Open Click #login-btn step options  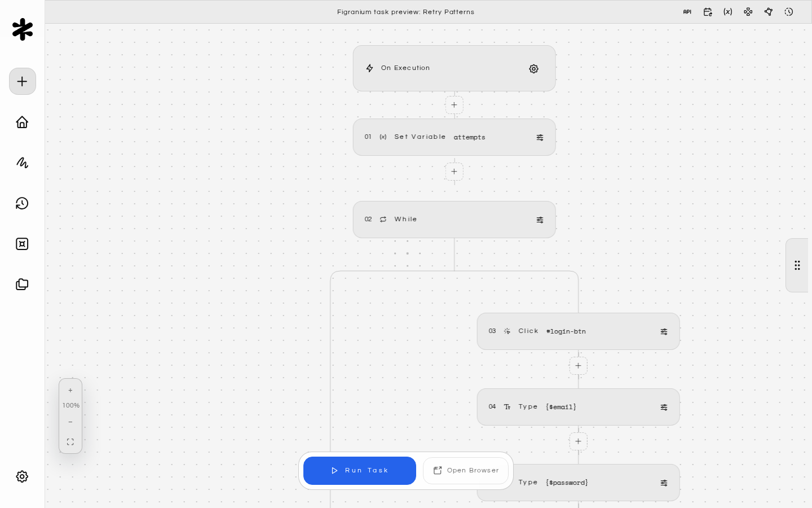click(x=664, y=332)
